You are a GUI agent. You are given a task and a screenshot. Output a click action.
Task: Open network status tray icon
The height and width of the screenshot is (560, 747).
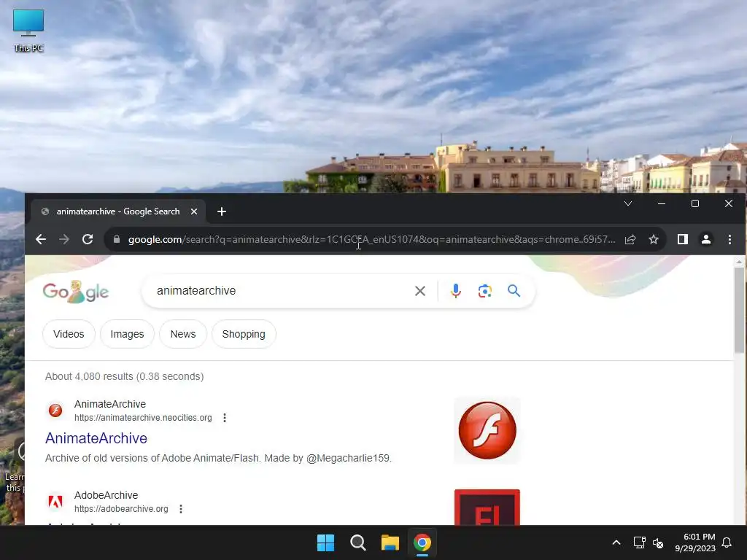pos(639,542)
